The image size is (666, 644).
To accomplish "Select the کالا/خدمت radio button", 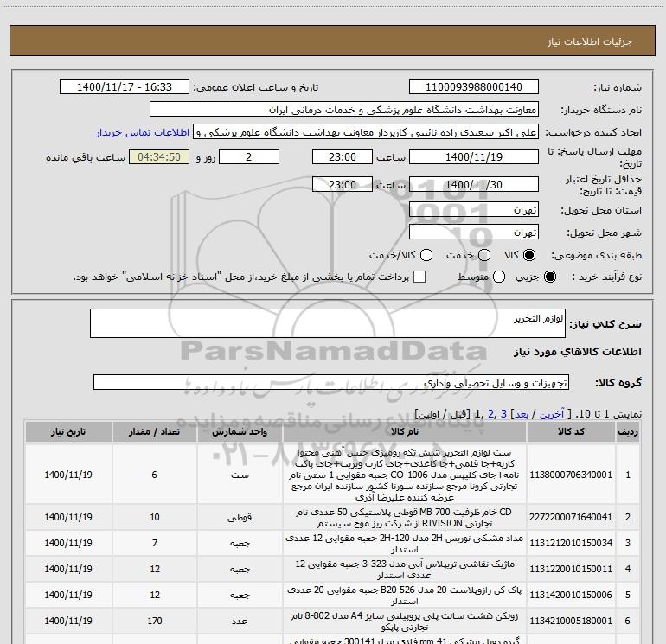I will coord(426,255).
